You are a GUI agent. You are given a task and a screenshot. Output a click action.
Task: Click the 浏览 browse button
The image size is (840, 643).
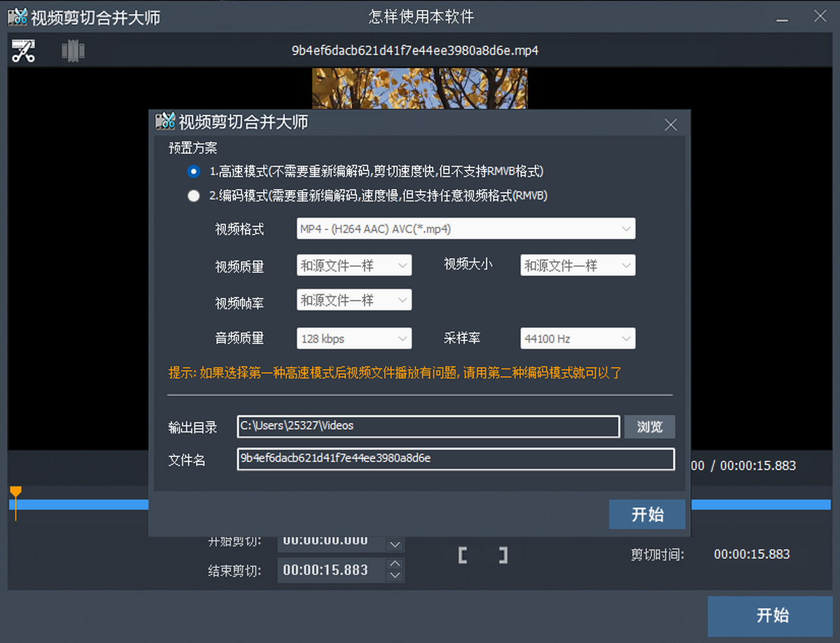pos(650,427)
